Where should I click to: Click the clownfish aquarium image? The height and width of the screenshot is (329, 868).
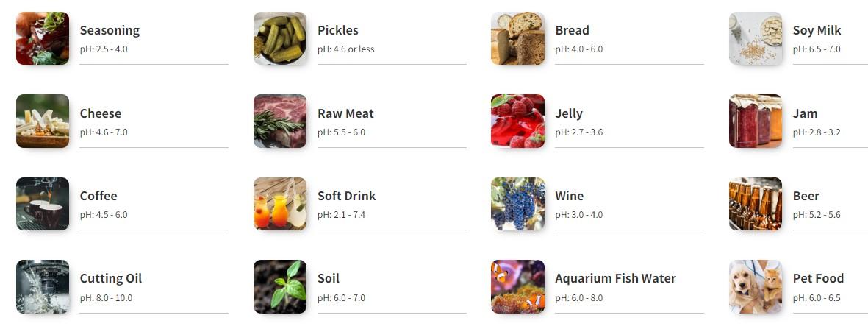[x=517, y=287]
